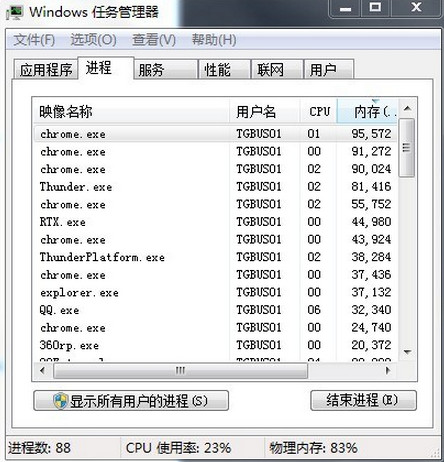This screenshot has width=444, height=462.
Task: Click the Task Manager title bar icon
Action: pos(14,13)
